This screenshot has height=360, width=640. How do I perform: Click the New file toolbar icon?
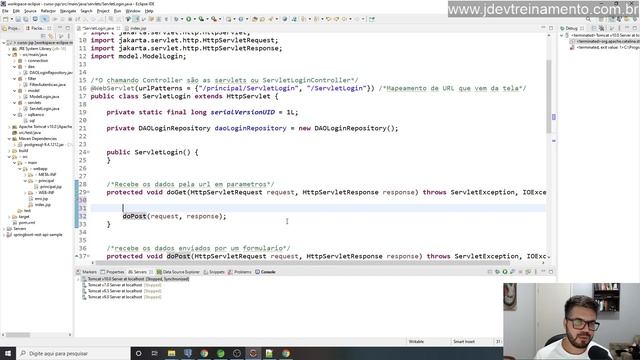click(5, 19)
